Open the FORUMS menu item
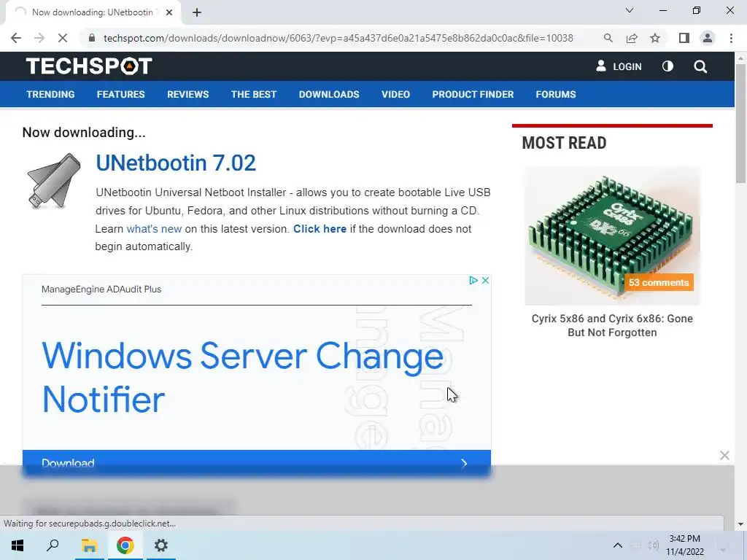The height and width of the screenshot is (560, 747). coord(555,94)
